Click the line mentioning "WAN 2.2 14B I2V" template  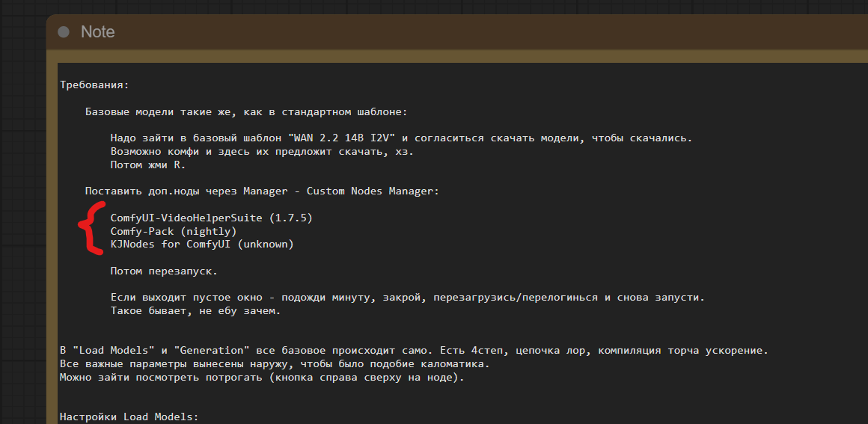click(401, 138)
